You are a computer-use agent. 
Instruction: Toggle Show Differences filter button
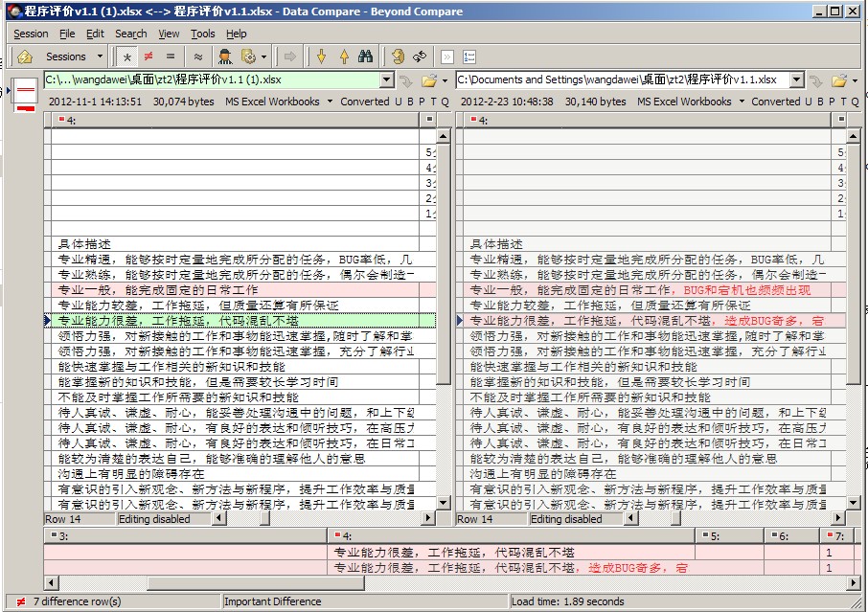pyautogui.click(x=148, y=57)
